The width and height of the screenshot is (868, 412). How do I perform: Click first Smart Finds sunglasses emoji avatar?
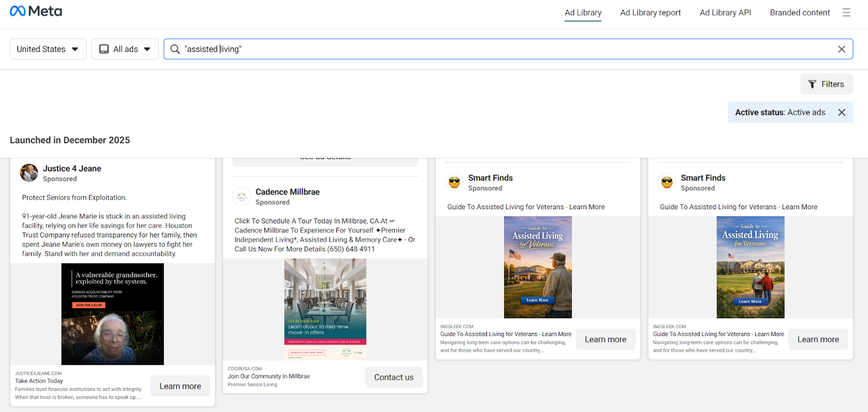click(455, 182)
